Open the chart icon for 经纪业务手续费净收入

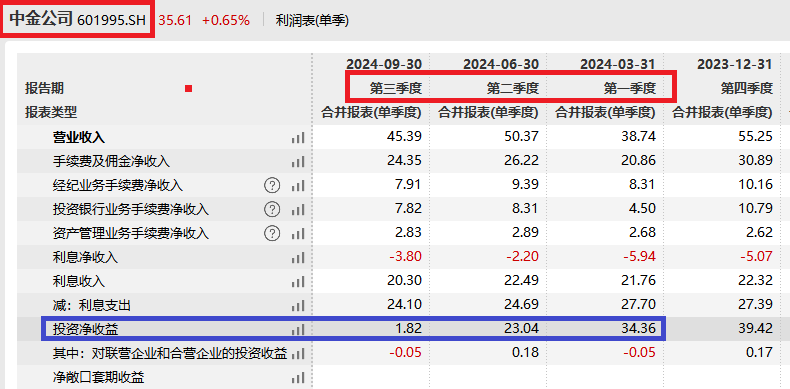298,186
